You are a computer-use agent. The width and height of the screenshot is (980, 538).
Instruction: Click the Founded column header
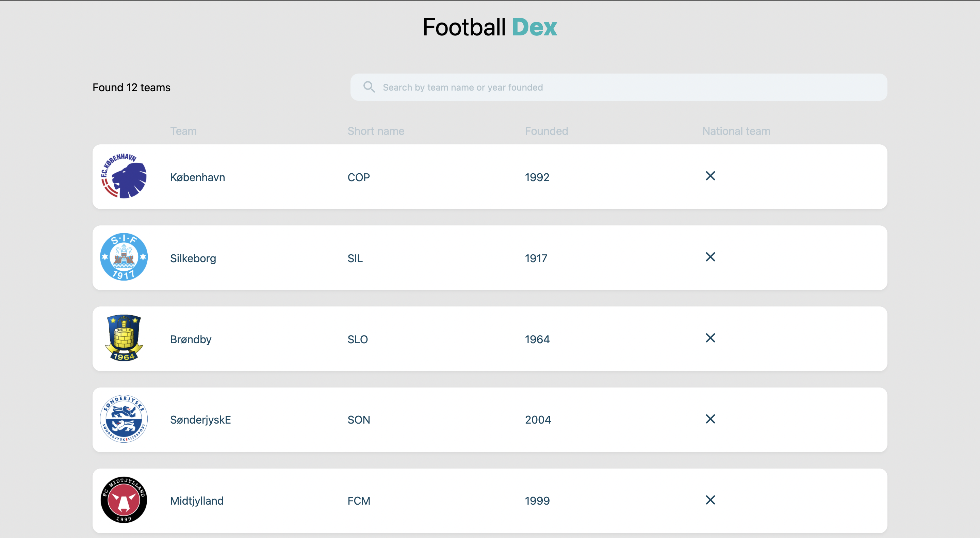546,131
